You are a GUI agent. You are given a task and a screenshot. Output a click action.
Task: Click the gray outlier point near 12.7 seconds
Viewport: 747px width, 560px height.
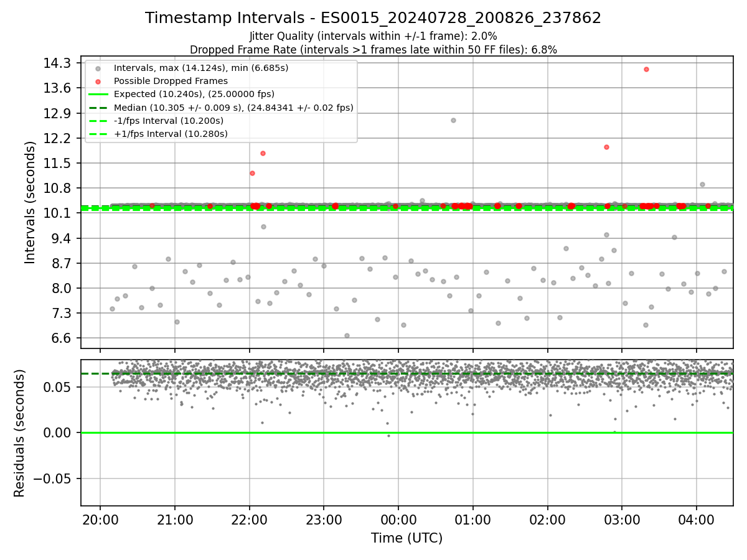pos(453,120)
